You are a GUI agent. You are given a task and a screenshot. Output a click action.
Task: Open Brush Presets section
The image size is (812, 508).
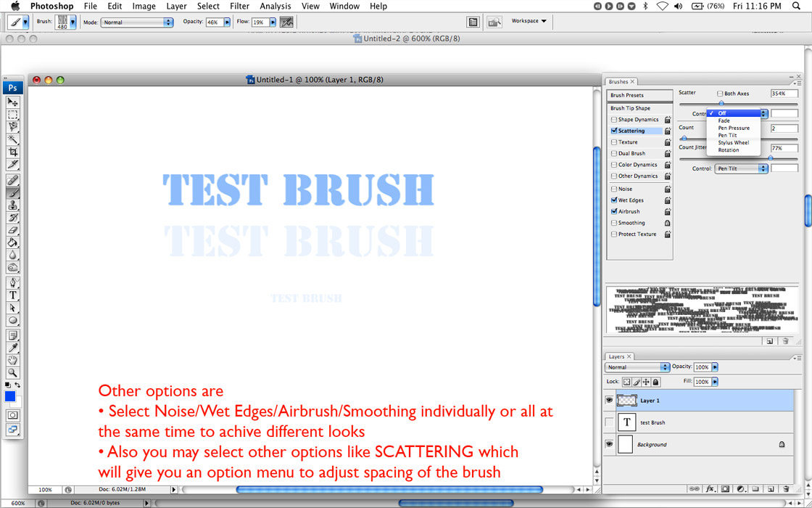pos(640,95)
